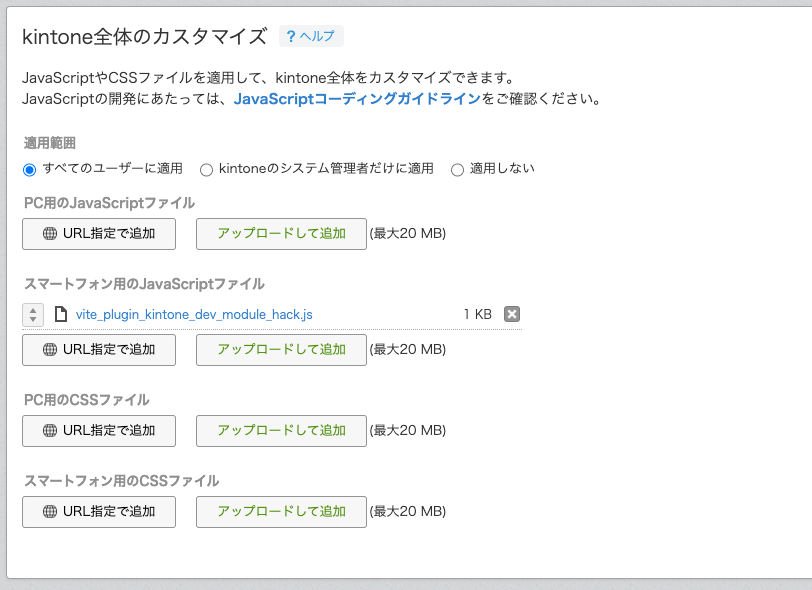Click アップロードして追加 under PC用のJavaScriptファイル

click(x=281, y=234)
